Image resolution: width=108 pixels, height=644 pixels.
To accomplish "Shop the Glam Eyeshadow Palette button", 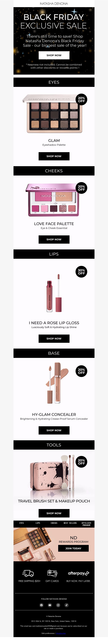I will tap(54, 156).
